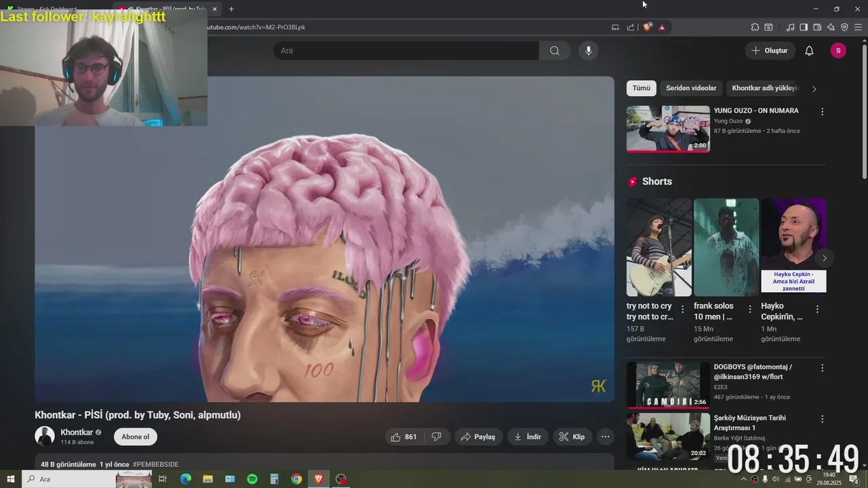Open options for Hayko Cepkin'in short
Viewport: 868px width, 488px height.
(817, 309)
